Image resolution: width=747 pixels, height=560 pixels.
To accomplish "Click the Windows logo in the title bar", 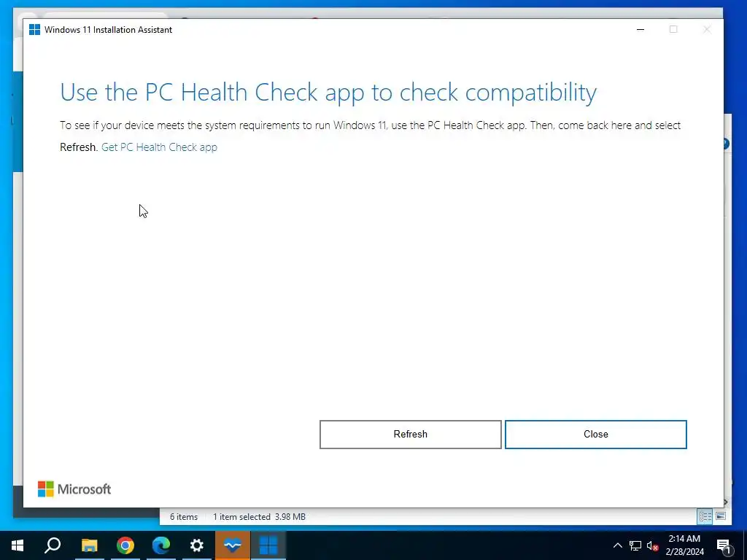I will 34,29.
